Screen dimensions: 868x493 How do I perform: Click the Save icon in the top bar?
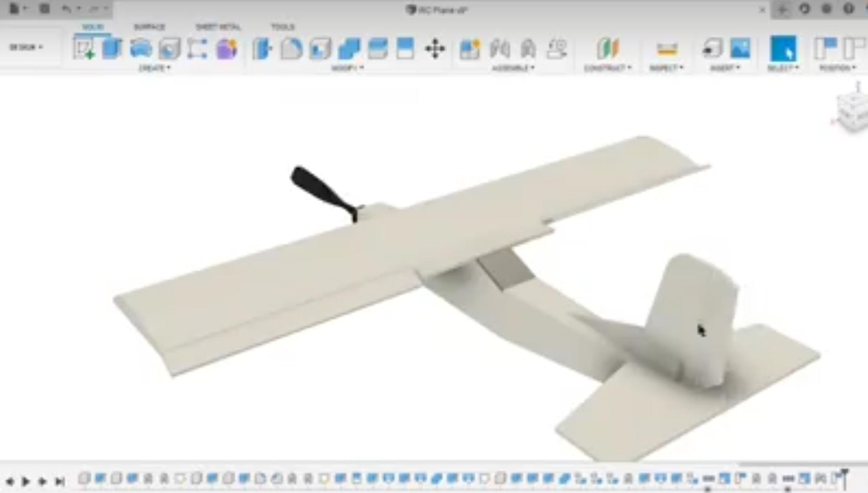(44, 9)
